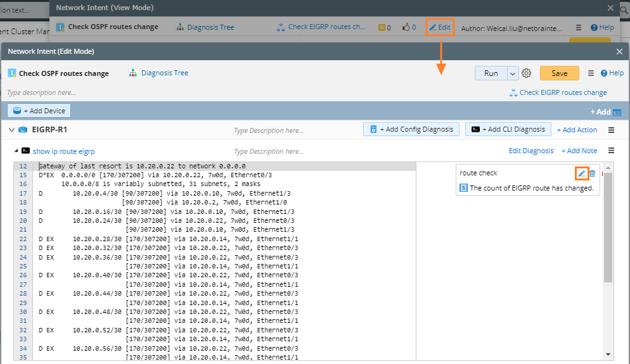The height and width of the screenshot is (364, 630).
Task: Open the hamburger menu beside Save
Action: (x=591, y=73)
